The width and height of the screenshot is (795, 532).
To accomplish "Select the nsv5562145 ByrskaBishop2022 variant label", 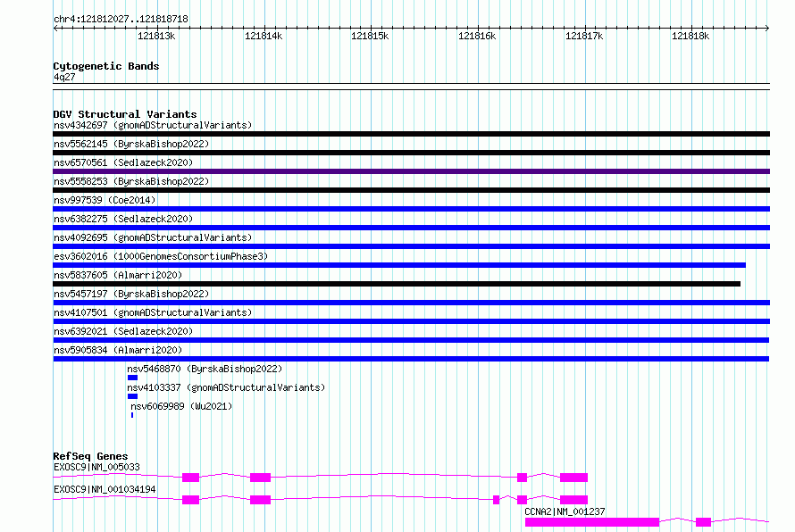I will click(x=131, y=144).
